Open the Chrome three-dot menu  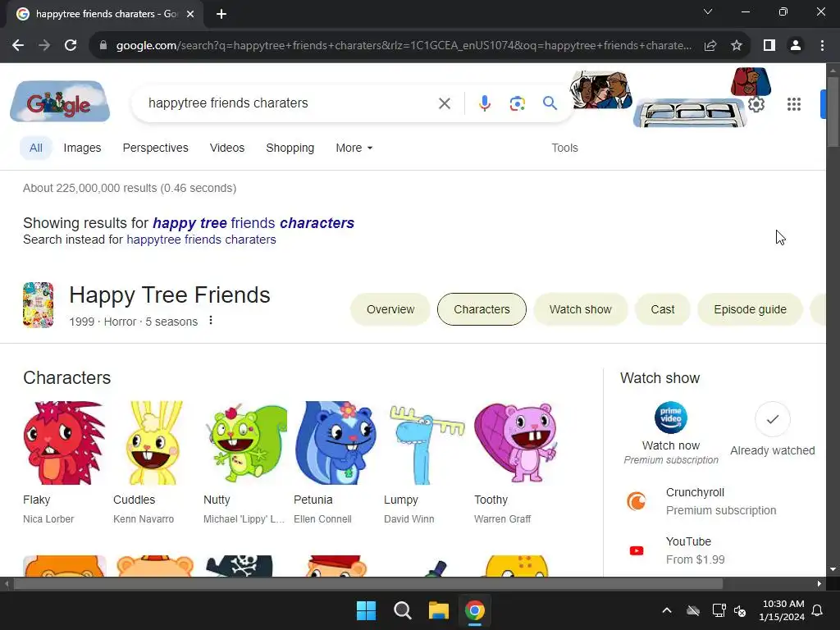click(x=822, y=46)
